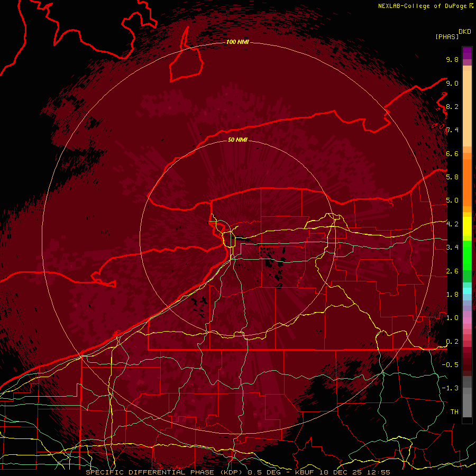Click the KBUF station identifier
The image size is (476, 476).
304,472
